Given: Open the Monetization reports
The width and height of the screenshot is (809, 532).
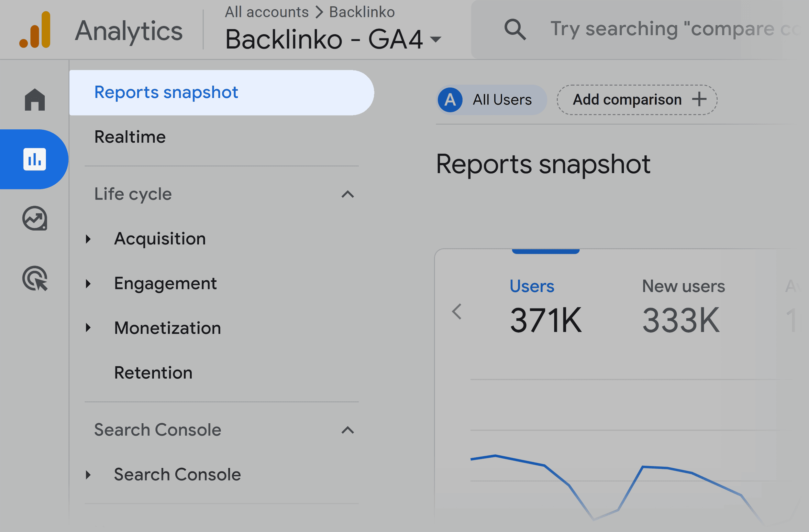Looking at the screenshot, I should click(x=168, y=328).
